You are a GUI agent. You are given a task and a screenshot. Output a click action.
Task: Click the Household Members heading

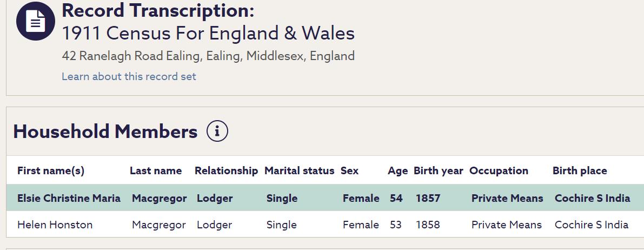coord(105,131)
